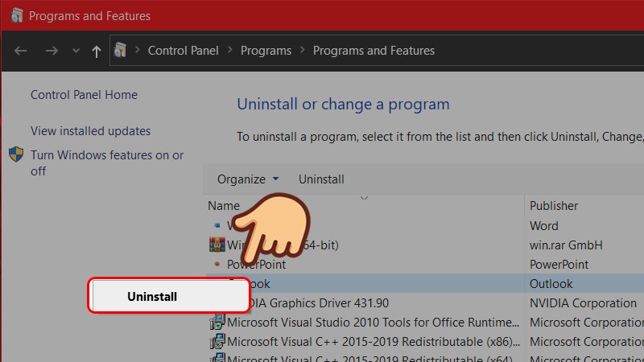The image size is (644, 362).
Task: Open View installed updates link
Action: [x=90, y=131]
